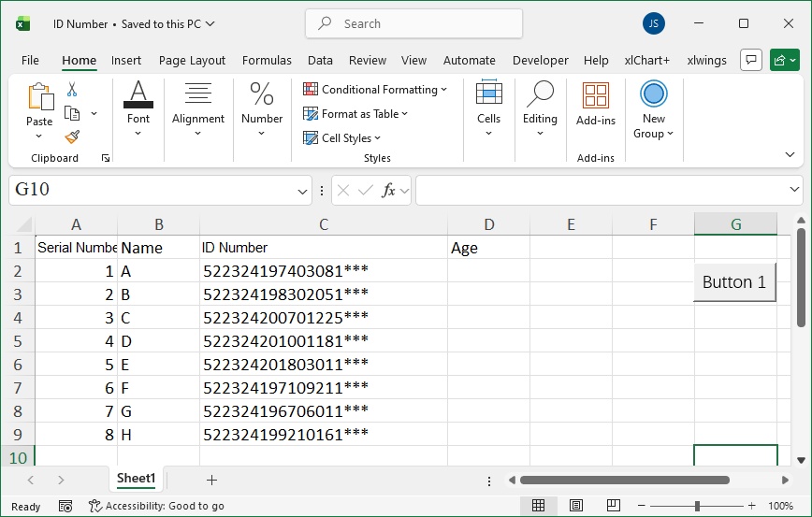Go to the next sheet arrow
The width and height of the screenshot is (812, 517).
coord(61,480)
